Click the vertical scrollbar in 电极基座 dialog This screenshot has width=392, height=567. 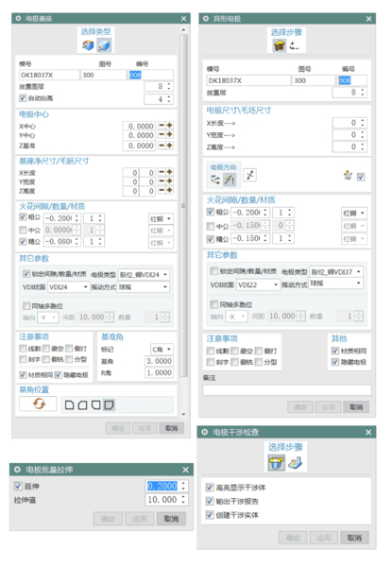coord(183,205)
